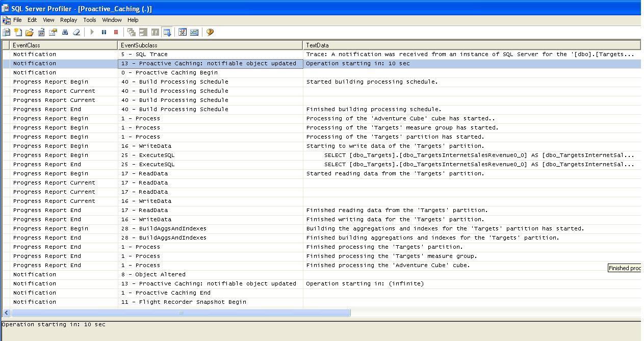Image resolution: width=644 pixels, height=341 pixels.
Task: Click the Progress Report Begin '16 - WriteData' cell
Action: pyautogui.click(x=210, y=146)
